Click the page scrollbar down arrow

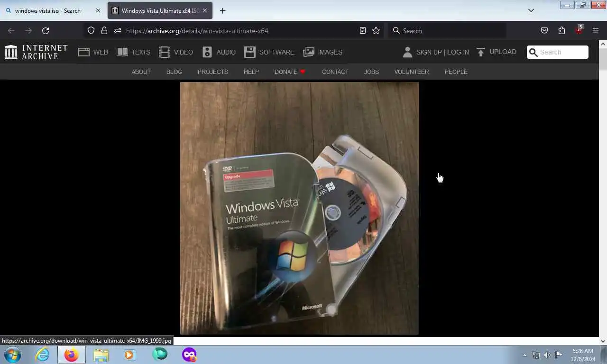point(603,341)
